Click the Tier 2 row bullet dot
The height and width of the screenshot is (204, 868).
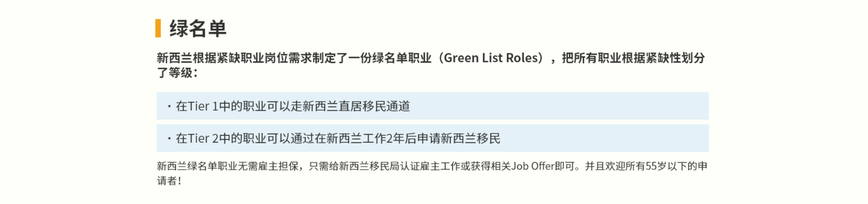coord(169,138)
